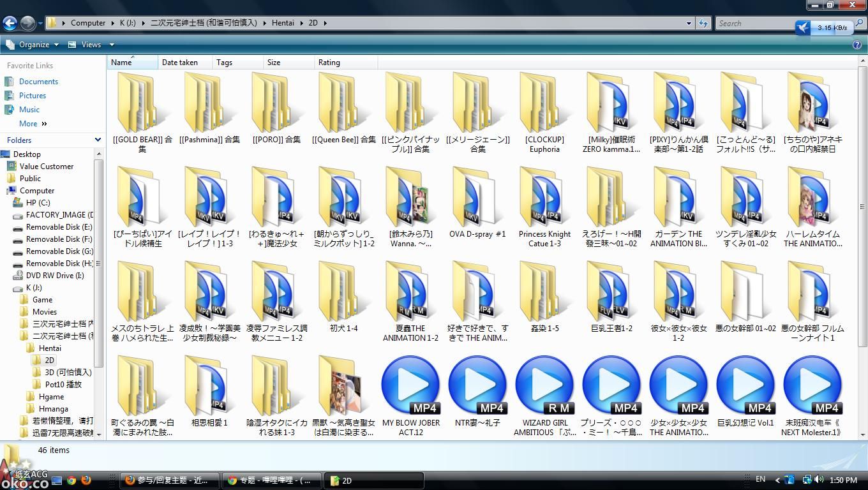Expand the Views dropdown arrow
The image size is (868, 490).
click(x=112, y=45)
